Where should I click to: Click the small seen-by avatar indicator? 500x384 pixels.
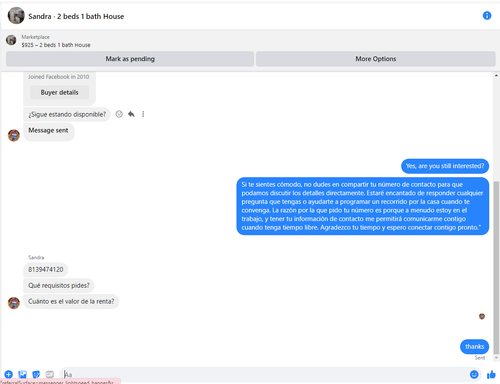(482, 316)
